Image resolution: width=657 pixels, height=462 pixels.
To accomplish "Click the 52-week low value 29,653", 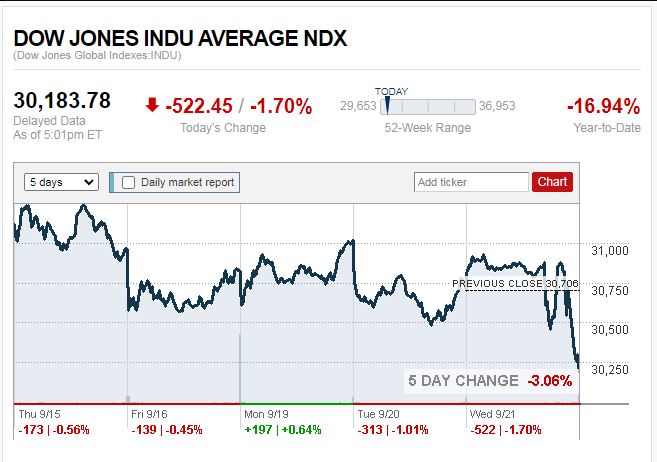I will click(x=358, y=106).
